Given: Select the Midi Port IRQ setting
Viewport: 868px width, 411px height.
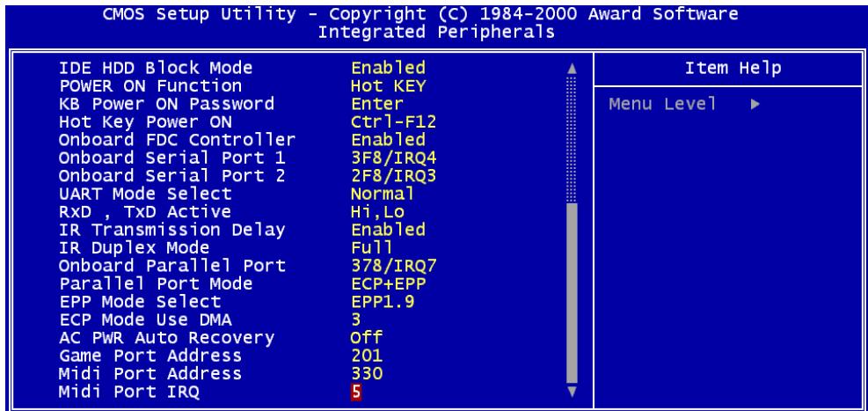Looking at the screenshot, I should click(128, 392).
